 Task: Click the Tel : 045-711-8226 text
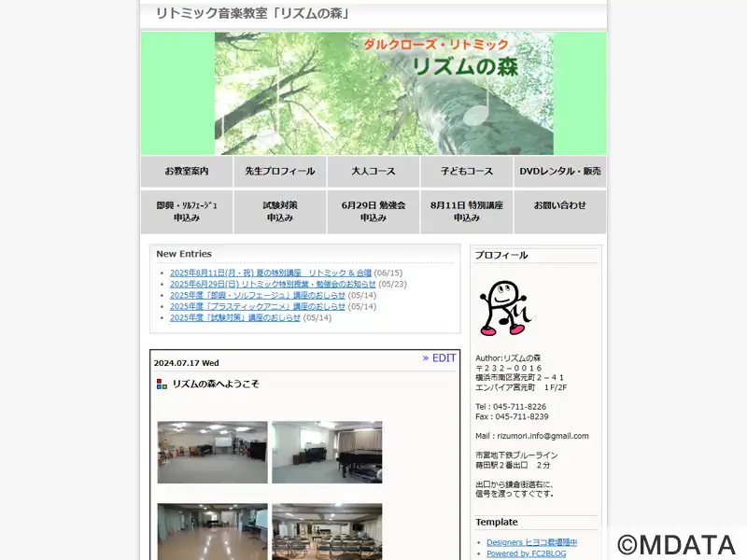(x=511, y=407)
